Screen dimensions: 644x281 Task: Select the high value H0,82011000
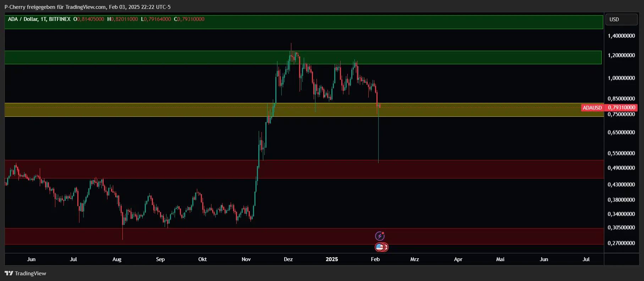click(122, 19)
